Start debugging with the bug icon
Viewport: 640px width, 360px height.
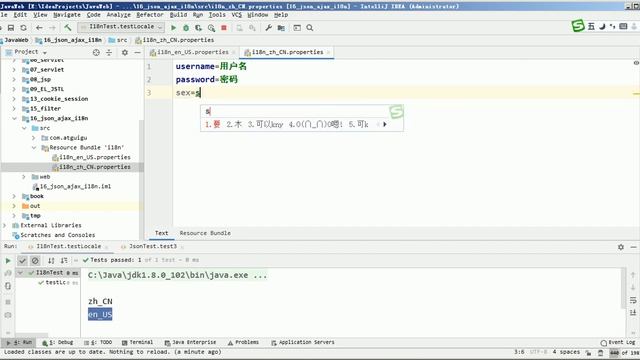186,28
